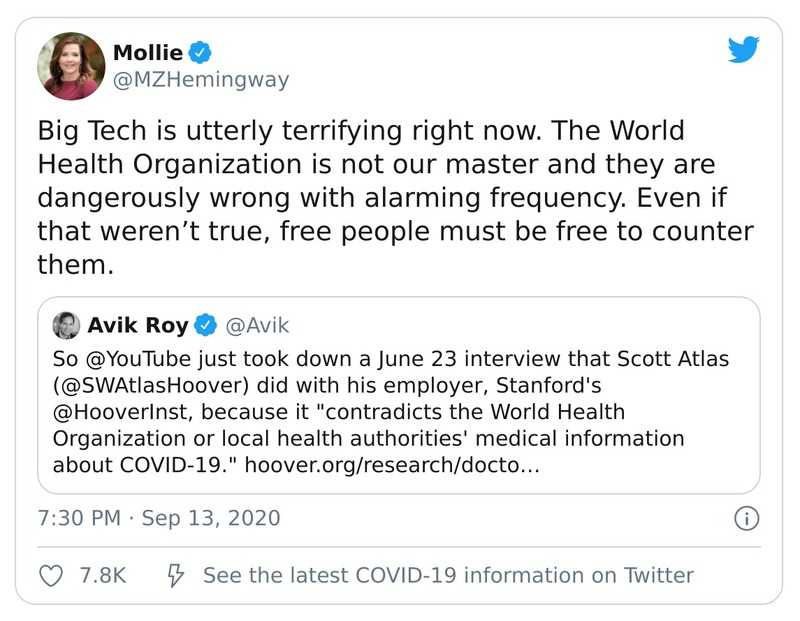Click the 7:30 PM Sep 13 timestamp
800x621 pixels.
[x=159, y=519]
